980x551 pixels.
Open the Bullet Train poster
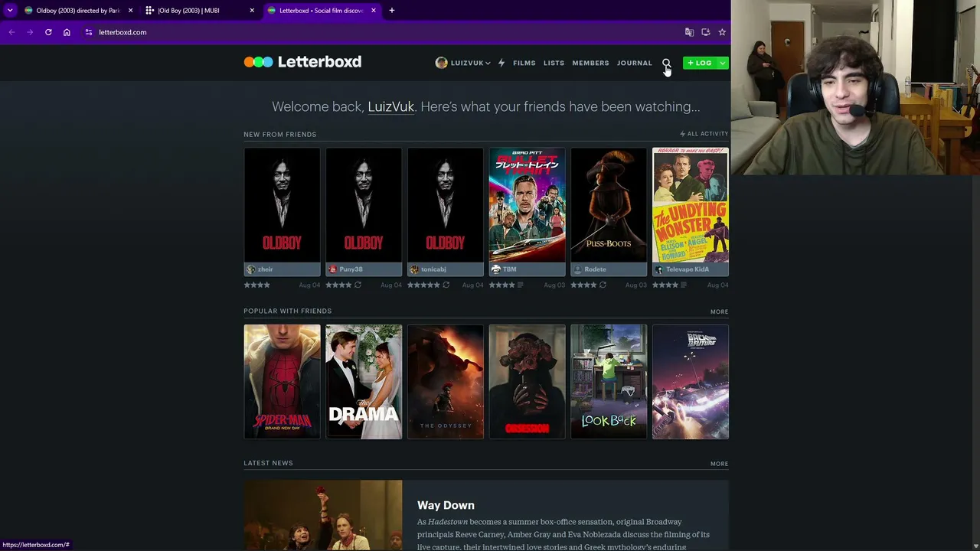point(528,205)
